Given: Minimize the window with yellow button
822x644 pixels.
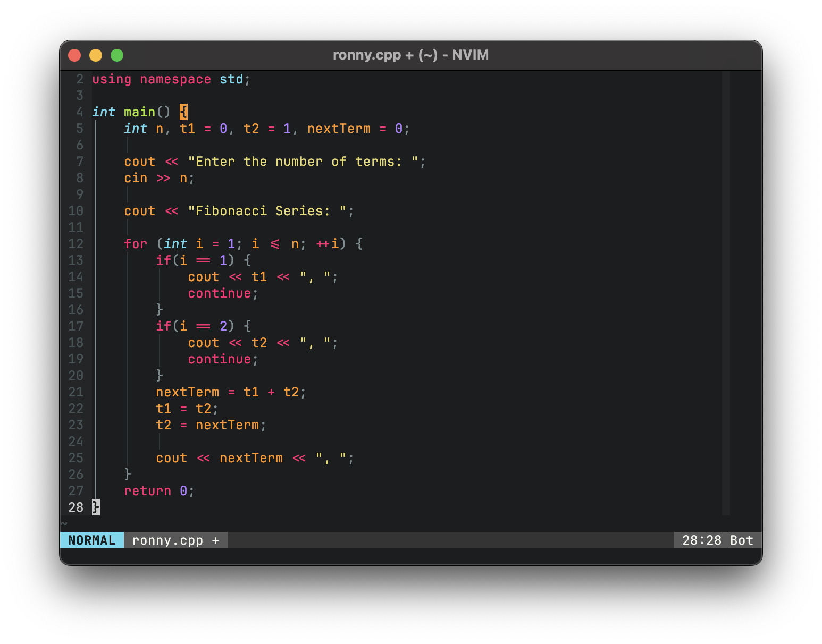Looking at the screenshot, I should [96, 55].
